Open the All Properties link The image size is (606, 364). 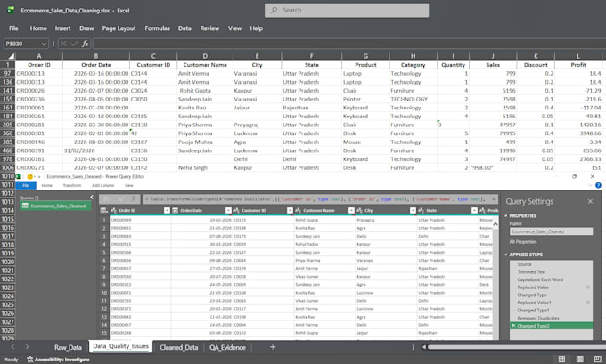point(523,242)
